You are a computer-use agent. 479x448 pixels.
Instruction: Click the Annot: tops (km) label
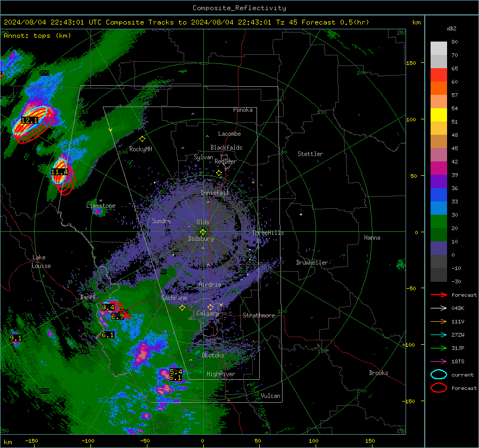click(x=37, y=36)
